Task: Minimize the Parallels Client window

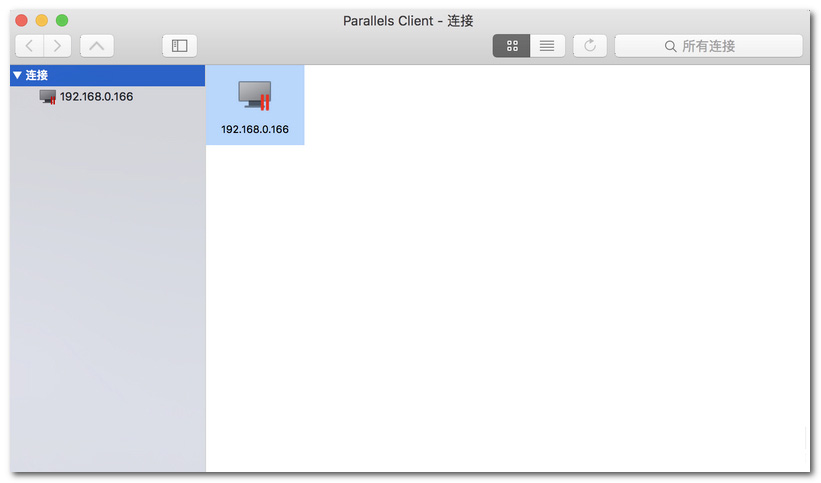Action: click(42, 20)
